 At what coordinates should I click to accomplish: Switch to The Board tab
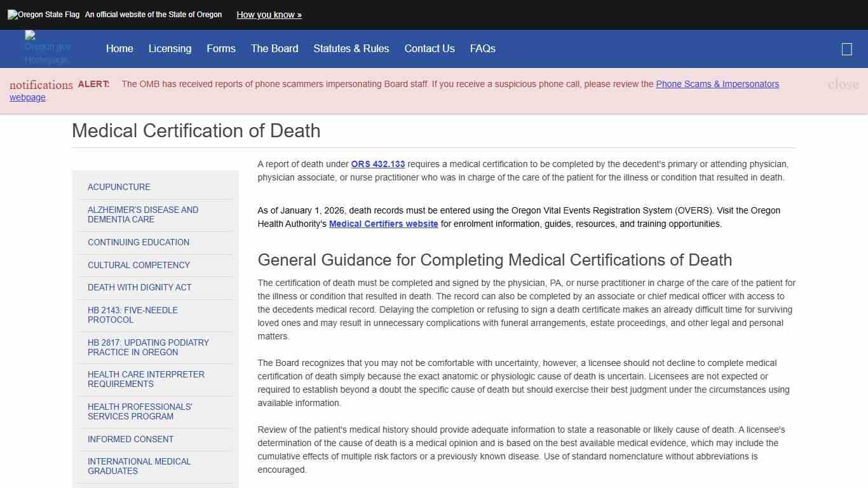pyautogui.click(x=274, y=48)
